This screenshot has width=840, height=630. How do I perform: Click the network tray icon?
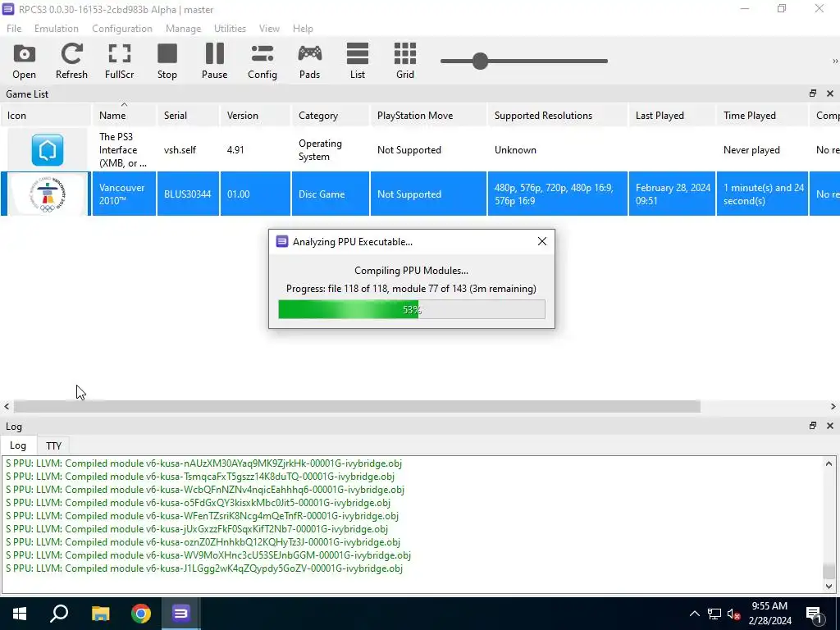714,614
